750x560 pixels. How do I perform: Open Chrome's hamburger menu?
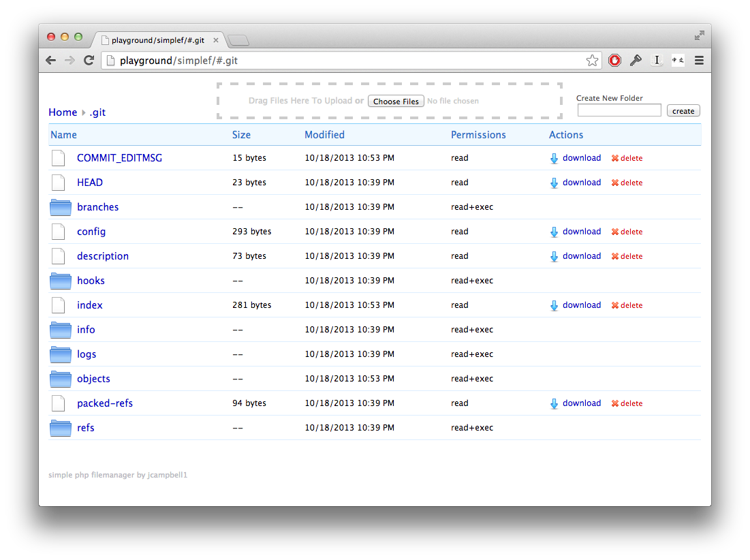pos(699,60)
